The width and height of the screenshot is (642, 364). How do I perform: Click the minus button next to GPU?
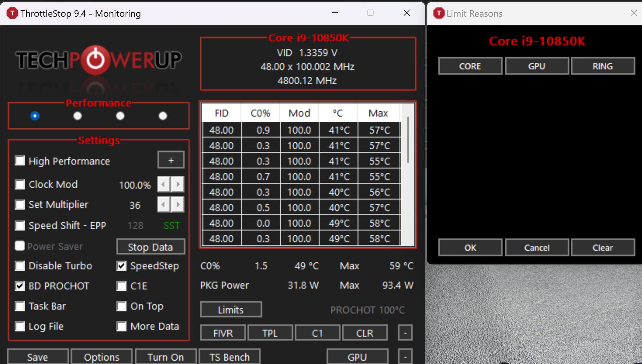[x=405, y=357]
